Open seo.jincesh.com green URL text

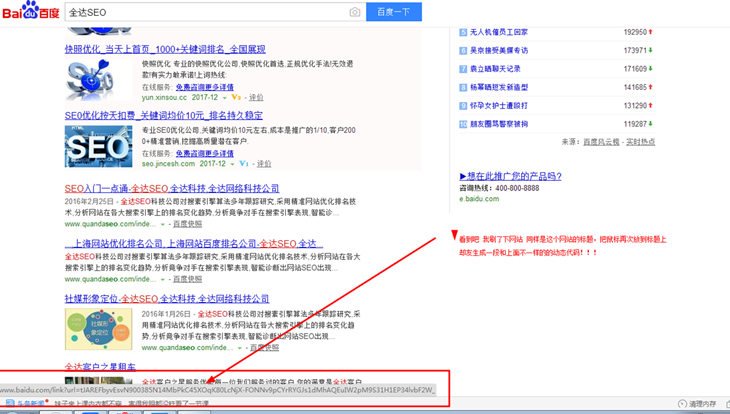click(168, 163)
